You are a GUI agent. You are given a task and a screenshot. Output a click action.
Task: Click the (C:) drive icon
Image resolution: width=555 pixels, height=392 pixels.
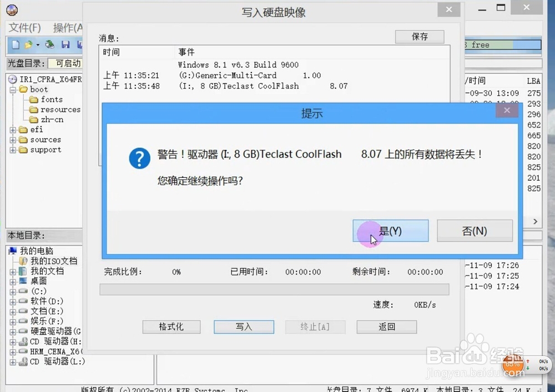(23, 291)
